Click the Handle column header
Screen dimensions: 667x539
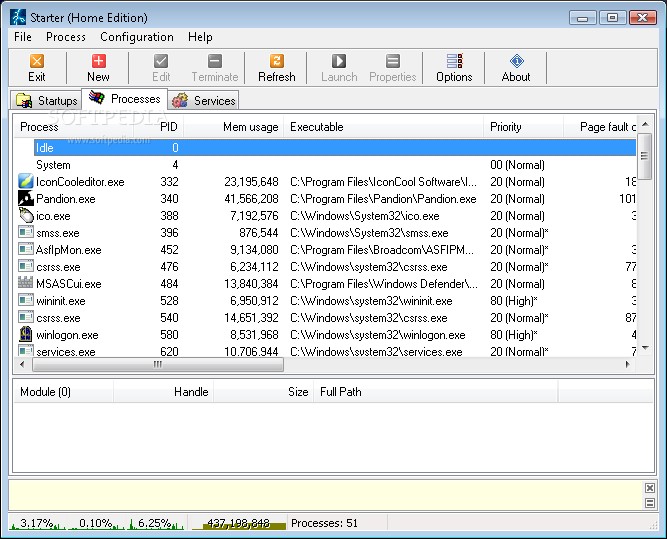point(164,392)
